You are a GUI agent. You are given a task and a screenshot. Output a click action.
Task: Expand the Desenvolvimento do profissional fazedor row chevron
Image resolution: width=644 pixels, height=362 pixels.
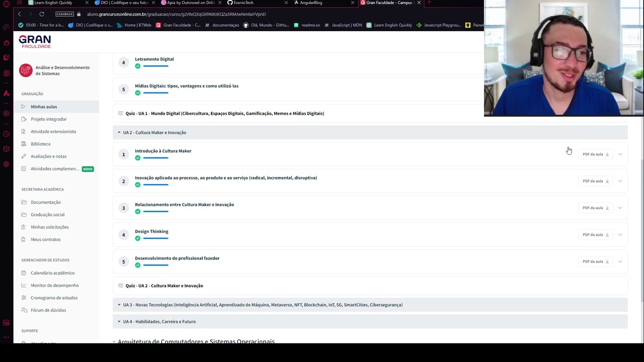[620, 261]
